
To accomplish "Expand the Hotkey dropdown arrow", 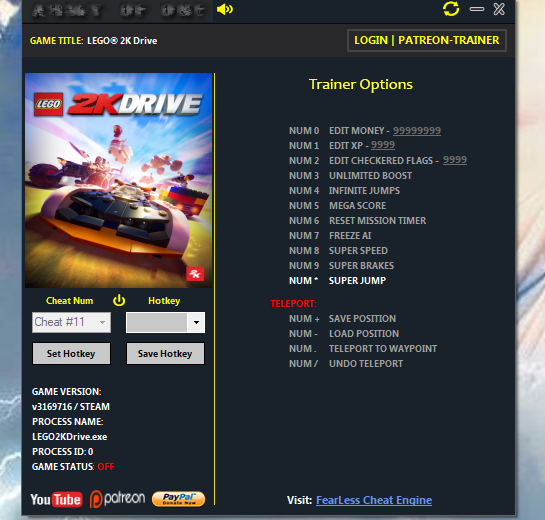I will tap(196, 322).
